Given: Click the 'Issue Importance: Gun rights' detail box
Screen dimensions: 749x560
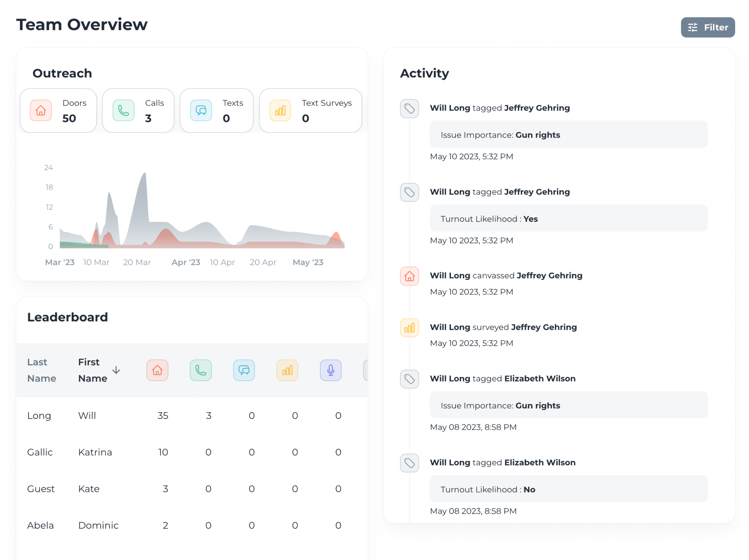Looking at the screenshot, I should click(569, 134).
